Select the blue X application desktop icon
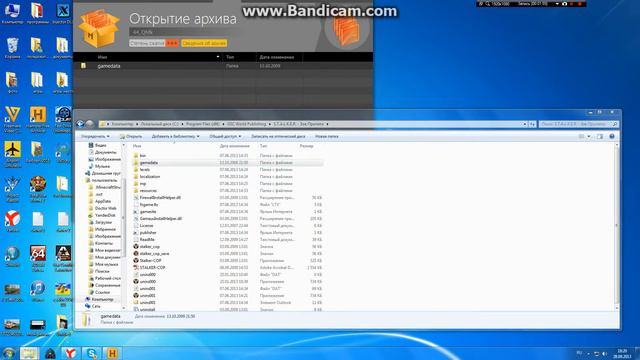 [62, 12]
